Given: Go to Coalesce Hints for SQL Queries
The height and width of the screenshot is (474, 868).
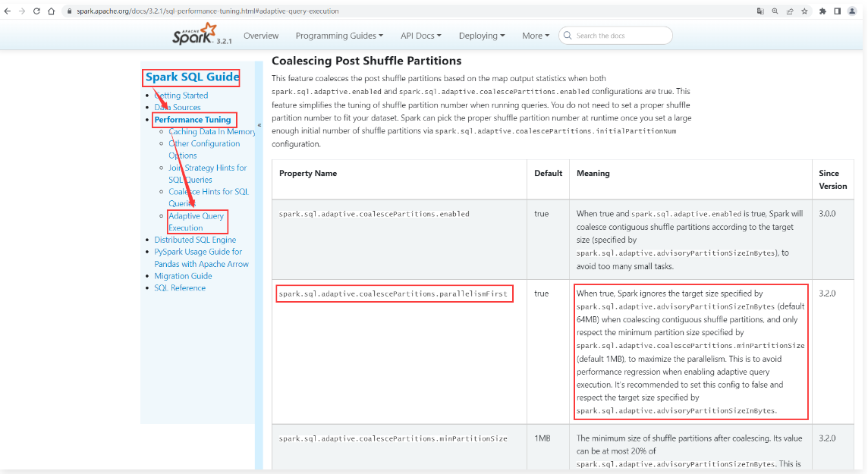Looking at the screenshot, I should 209,197.
